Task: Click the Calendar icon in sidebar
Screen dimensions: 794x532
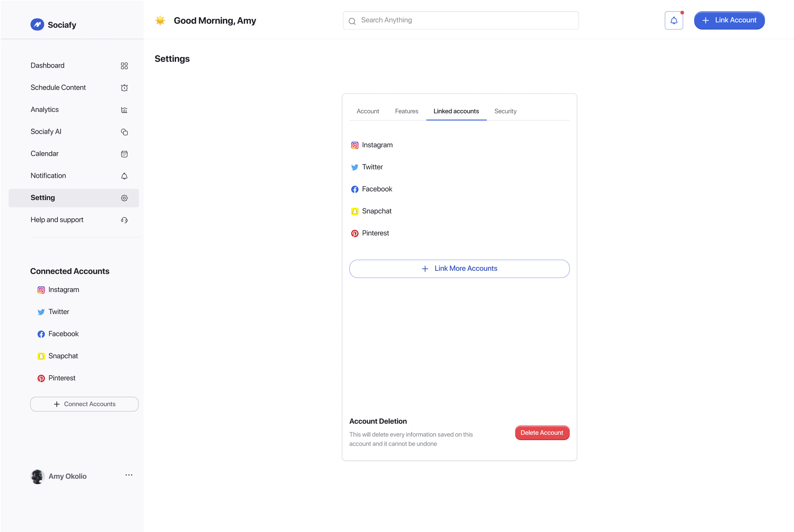Action: [124, 154]
